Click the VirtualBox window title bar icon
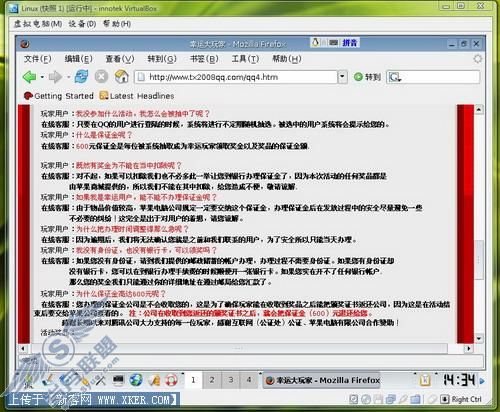Image resolution: width=500 pixels, height=412 pixels. [13, 9]
